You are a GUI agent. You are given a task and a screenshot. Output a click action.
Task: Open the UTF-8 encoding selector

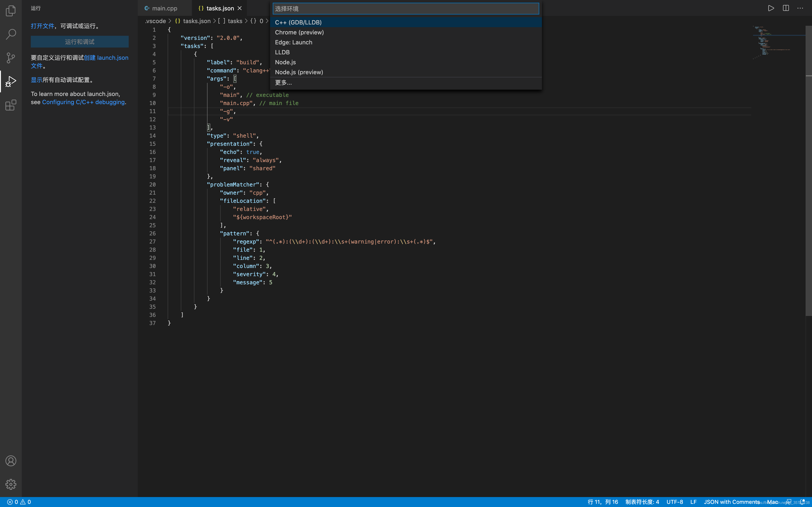[674, 502]
